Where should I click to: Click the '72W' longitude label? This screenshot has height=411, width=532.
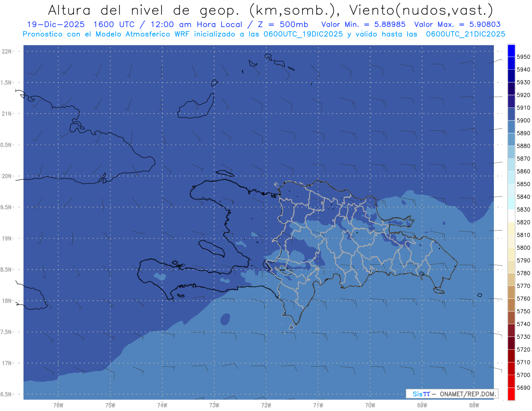266,405
